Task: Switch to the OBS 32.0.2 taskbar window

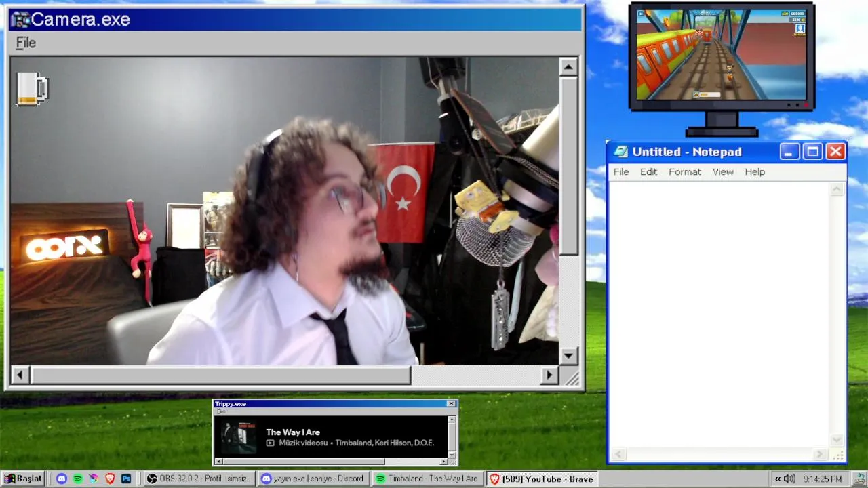Action: 199,479
